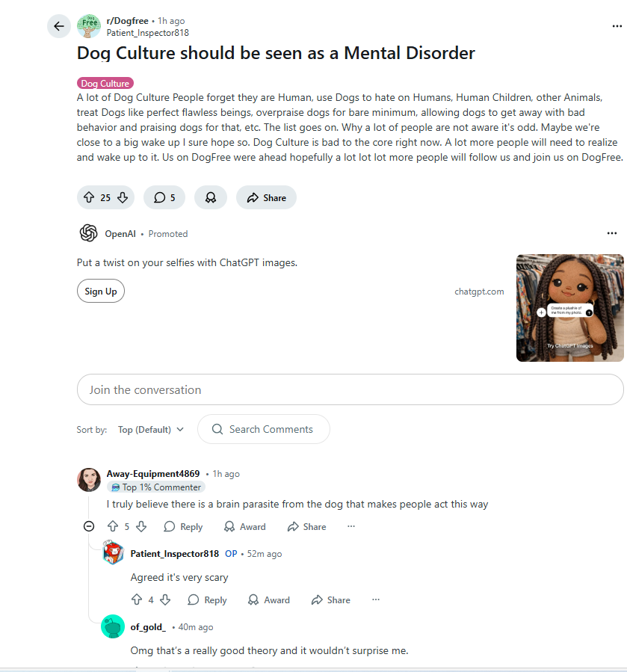Image resolution: width=627 pixels, height=672 pixels.
Task: Open the OpenAI ad's three-dot menu
Action: click(611, 233)
